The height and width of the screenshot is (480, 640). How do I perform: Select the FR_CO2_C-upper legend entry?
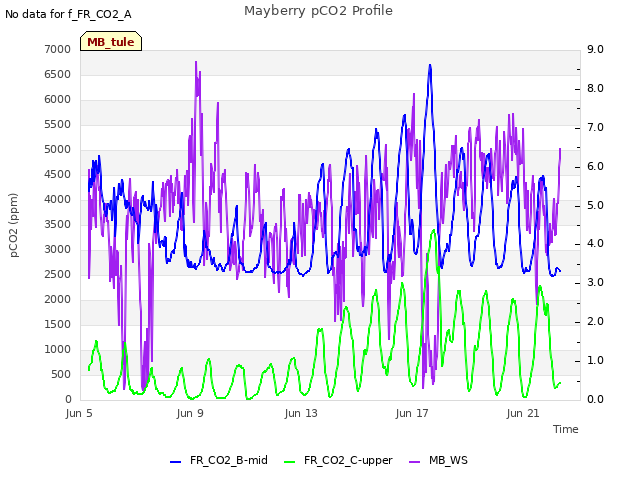tap(338, 460)
